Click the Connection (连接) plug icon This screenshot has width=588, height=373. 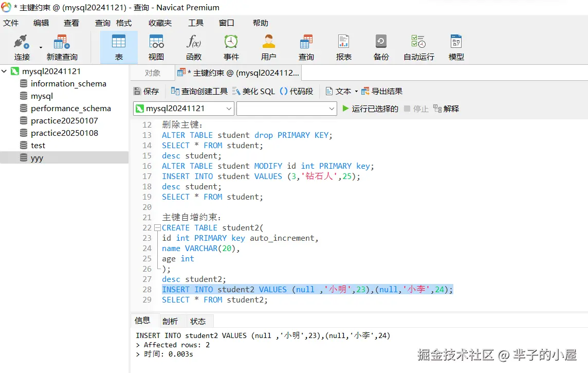pyautogui.click(x=22, y=42)
